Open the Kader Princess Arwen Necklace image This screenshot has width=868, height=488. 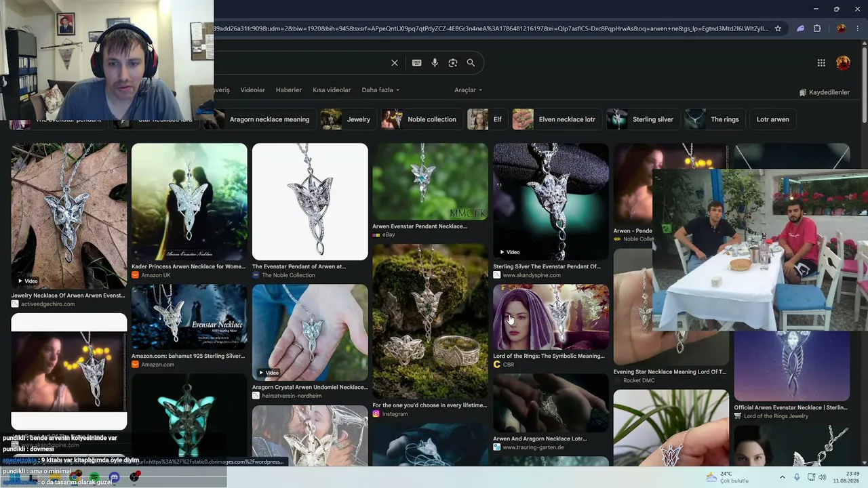(x=189, y=201)
